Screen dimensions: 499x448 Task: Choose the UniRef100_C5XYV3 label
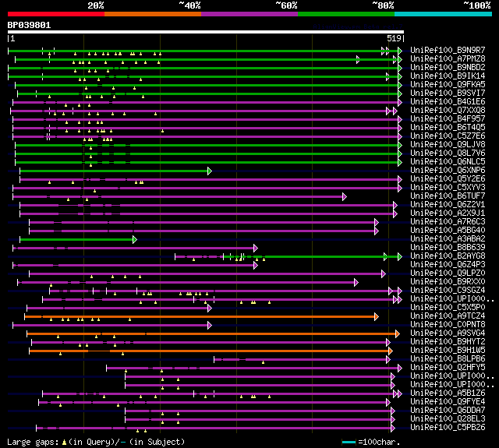(x=448, y=188)
